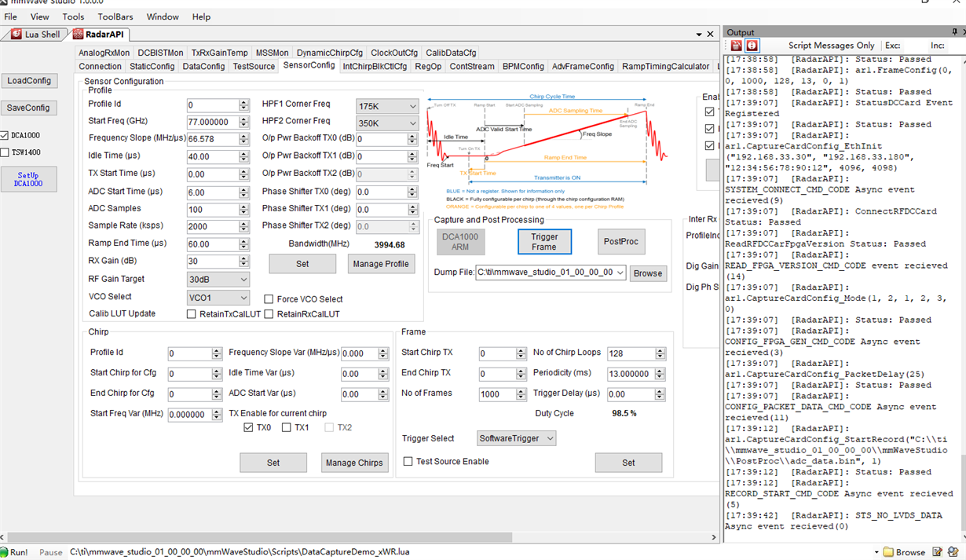Open the DataConfig tab
The width and height of the screenshot is (966, 560).
coord(203,67)
